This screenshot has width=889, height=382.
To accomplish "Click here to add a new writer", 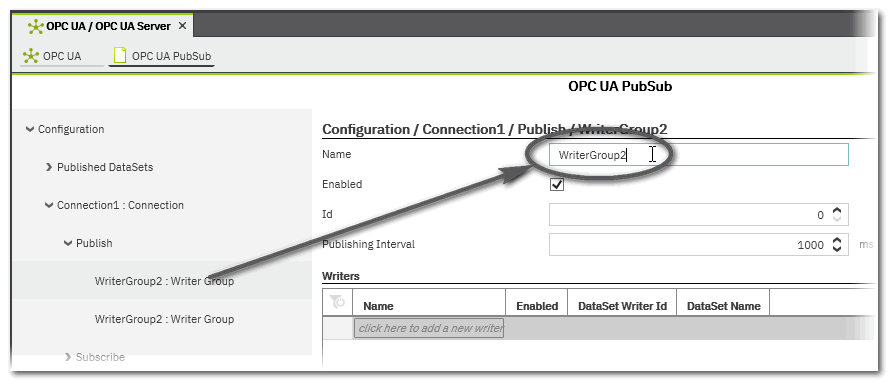I will point(429,328).
